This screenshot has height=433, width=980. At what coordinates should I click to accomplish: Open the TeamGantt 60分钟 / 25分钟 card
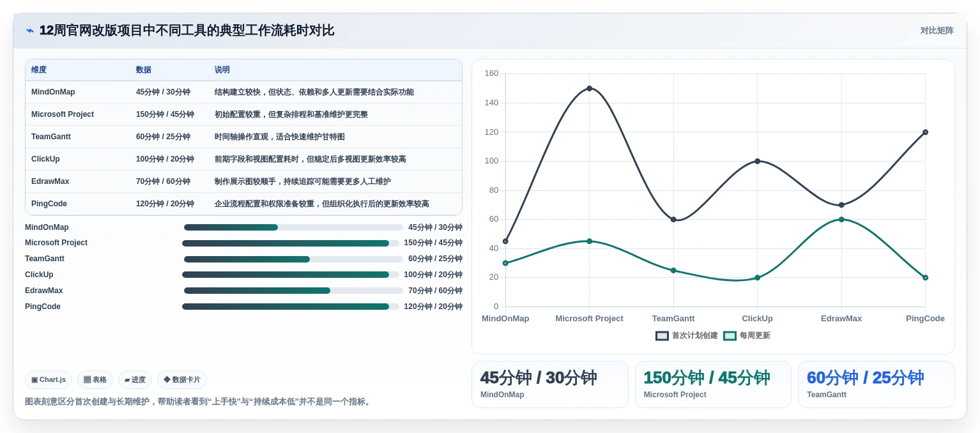pyautogui.click(x=877, y=384)
